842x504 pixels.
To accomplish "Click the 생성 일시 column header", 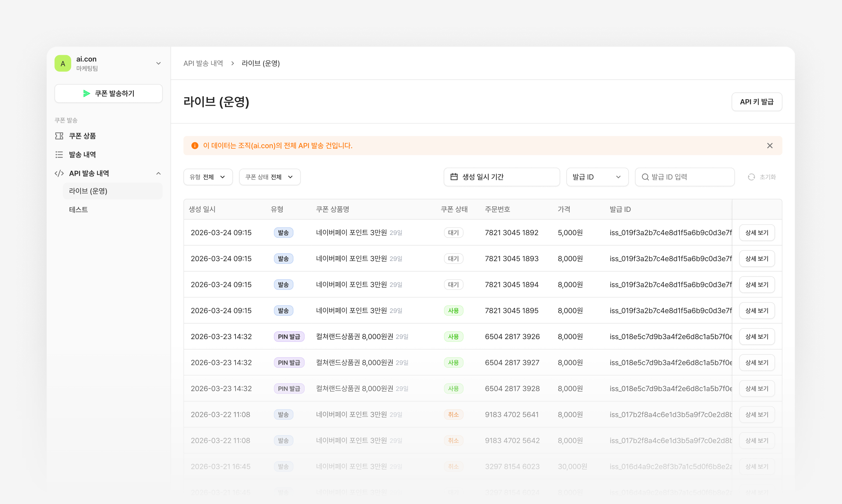I will pyautogui.click(x=202, y=209).
